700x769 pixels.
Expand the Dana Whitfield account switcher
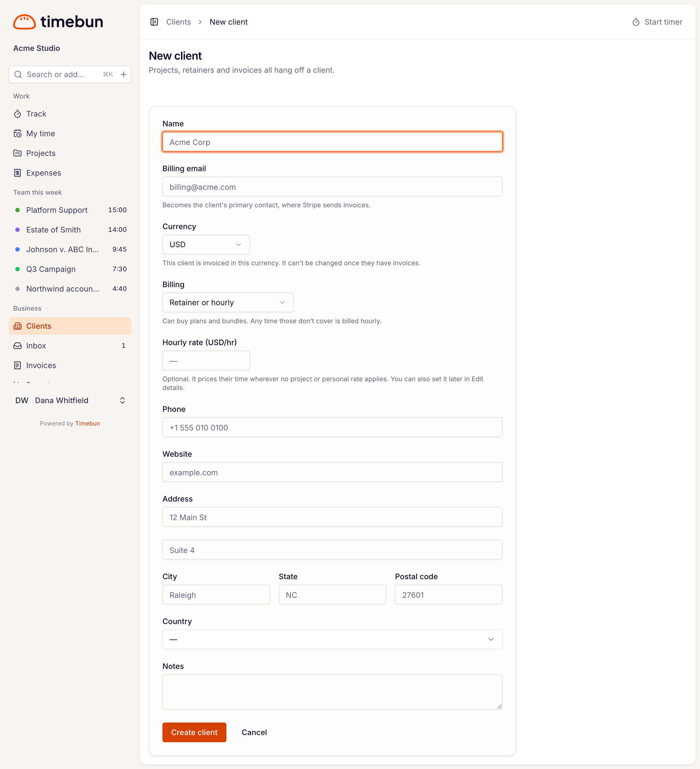(70, 401)
